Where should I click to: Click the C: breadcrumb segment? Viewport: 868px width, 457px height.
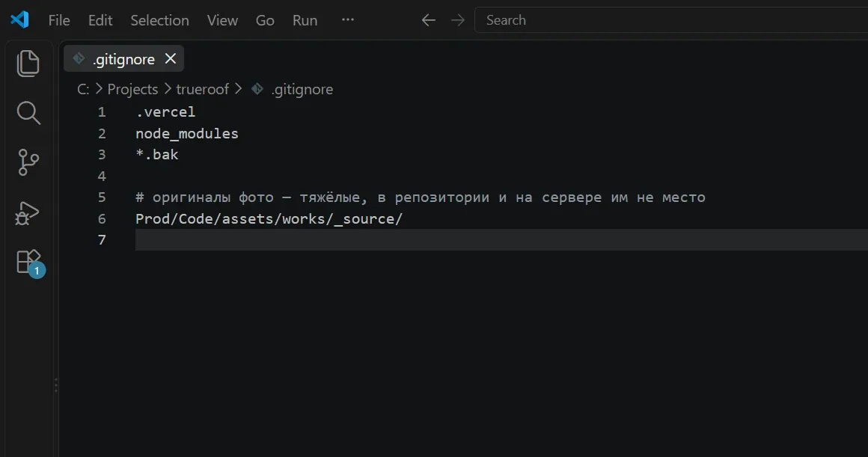[84, 89]
